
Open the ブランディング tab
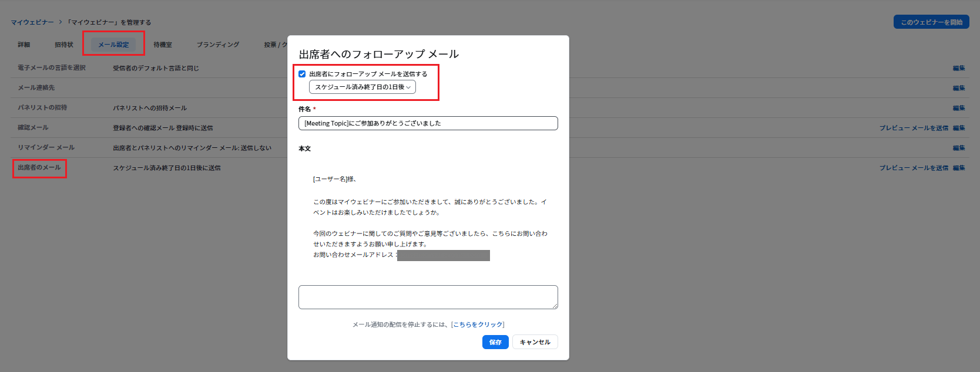tap(218, 45)
